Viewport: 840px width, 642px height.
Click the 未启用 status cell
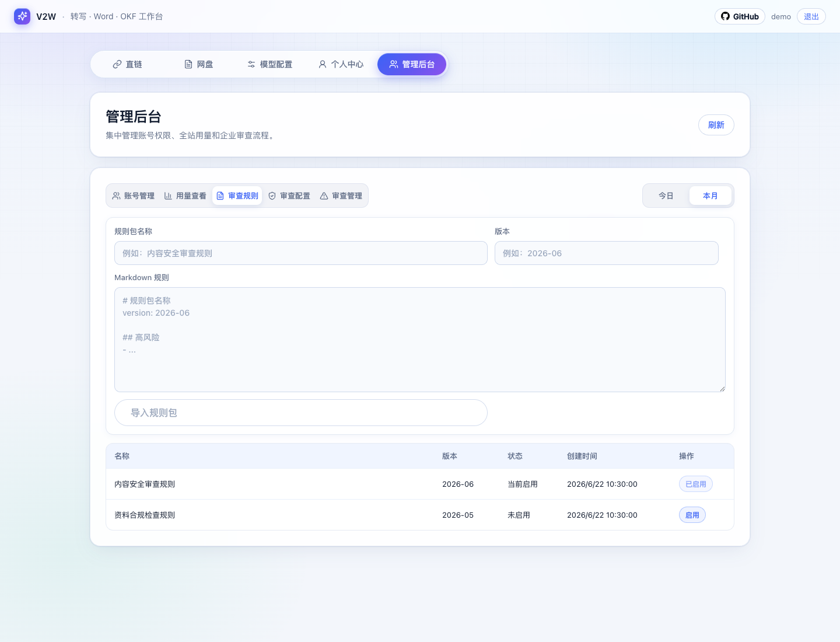coord(519,515)
